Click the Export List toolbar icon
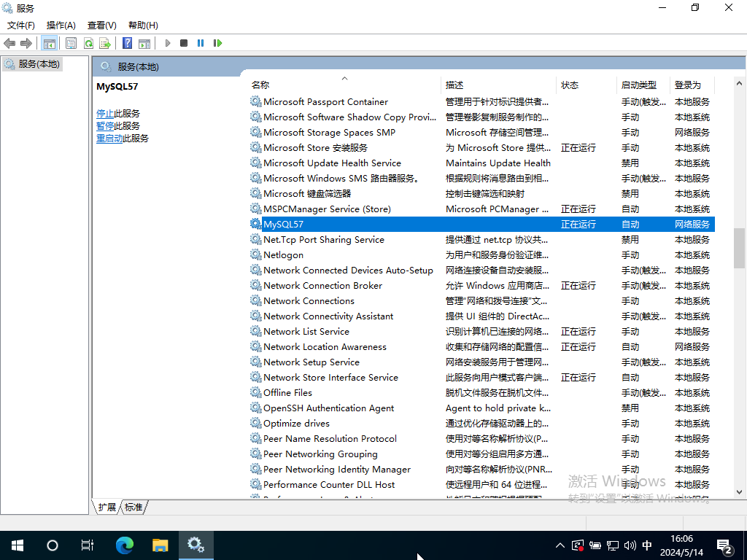Image resolution: width=747 pixels, height=560 pixels. point(105,43)
